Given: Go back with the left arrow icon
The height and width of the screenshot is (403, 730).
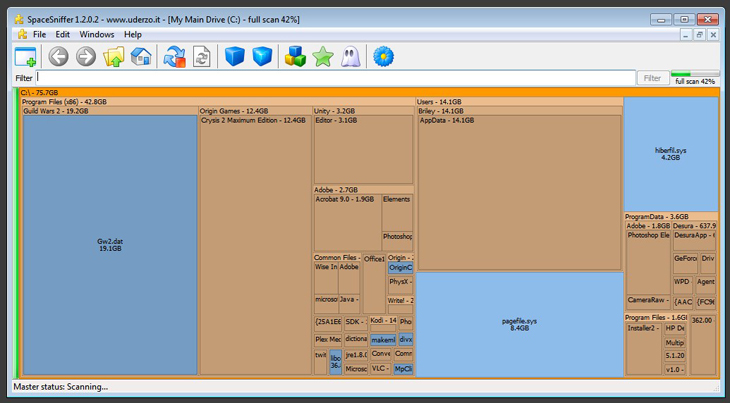Looking at the screenshot, I should [58, 57].
